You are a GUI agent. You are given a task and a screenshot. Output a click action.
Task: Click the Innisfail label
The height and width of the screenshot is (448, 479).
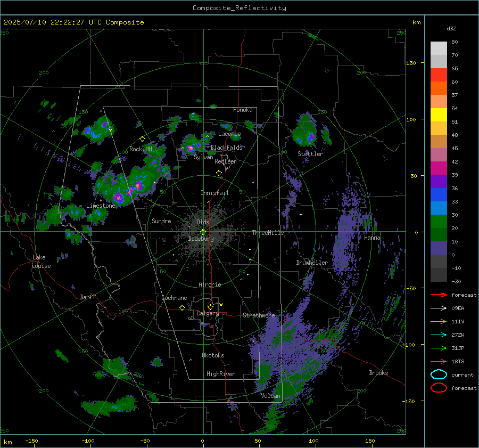click(214, 193)
